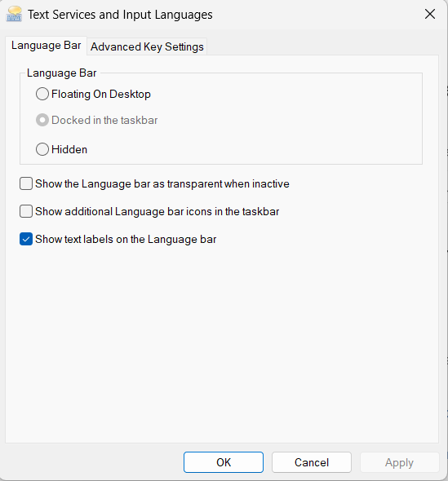Click the additional icons in taskbar label text
448x481 pixels.
coord(157,211)
